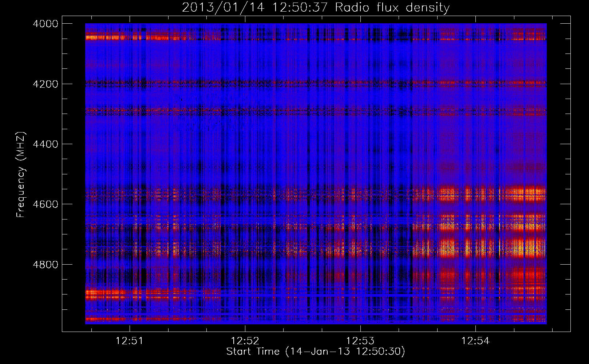
Task: Click the 'Start Time (14-Jan-13 12:50:30)' axis label
Action: point(316,352)
